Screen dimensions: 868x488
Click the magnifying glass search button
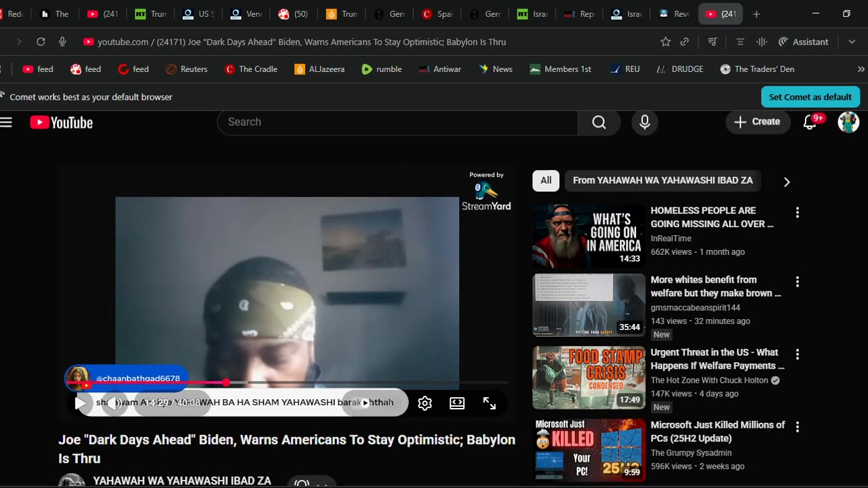point(599,122)
